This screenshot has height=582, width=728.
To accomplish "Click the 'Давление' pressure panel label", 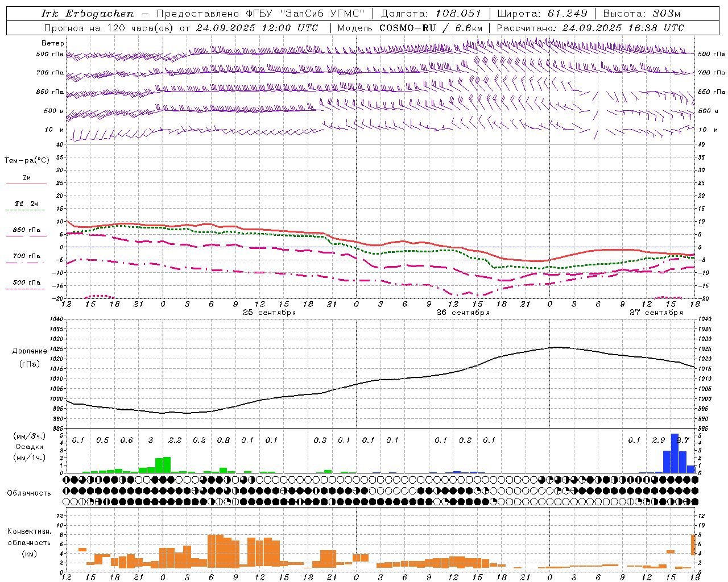I will (29, 351).
